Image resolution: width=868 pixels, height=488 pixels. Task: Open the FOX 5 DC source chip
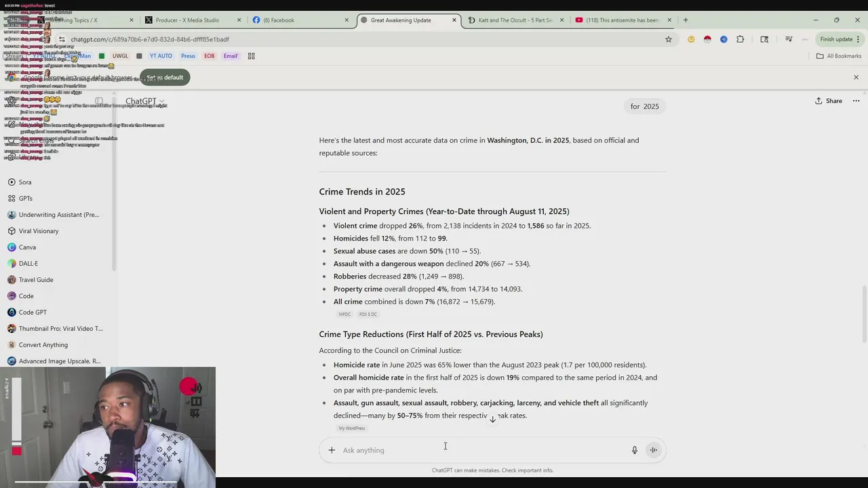click(x=368, y=314)
